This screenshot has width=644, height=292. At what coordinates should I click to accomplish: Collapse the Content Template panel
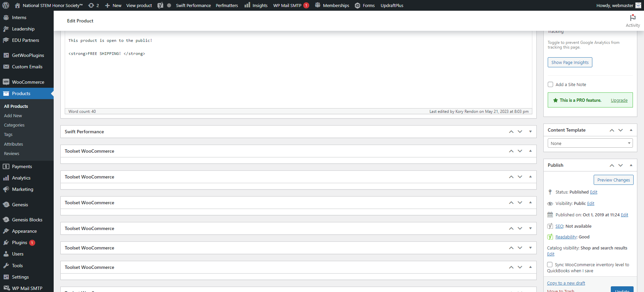pyautogui.click(x=631, y=130)
